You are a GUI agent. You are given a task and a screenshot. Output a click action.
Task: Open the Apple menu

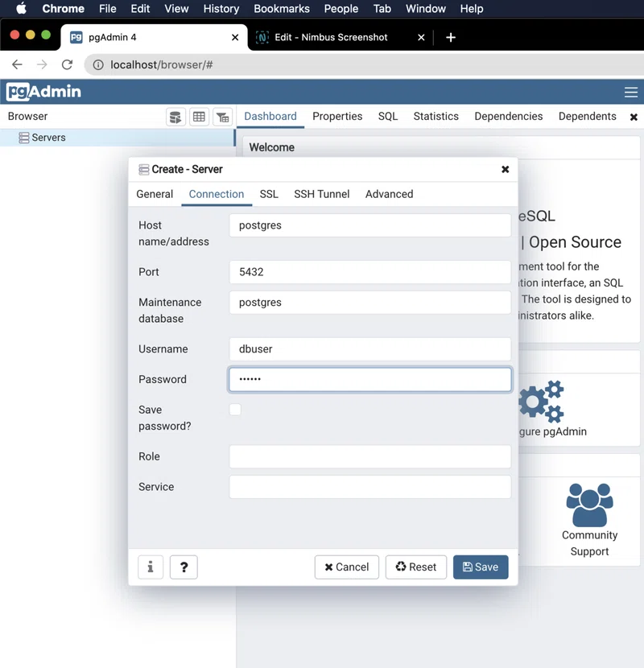[x=21, y=9]
